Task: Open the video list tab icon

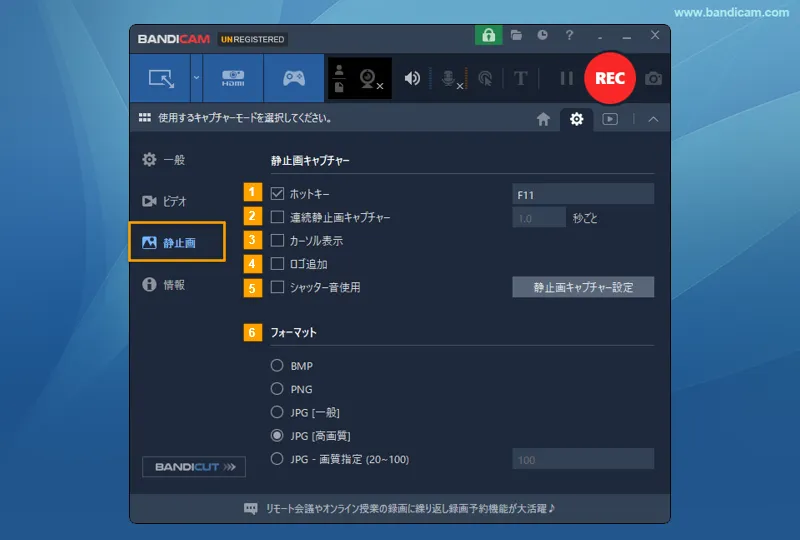Action: click(610, 119)
